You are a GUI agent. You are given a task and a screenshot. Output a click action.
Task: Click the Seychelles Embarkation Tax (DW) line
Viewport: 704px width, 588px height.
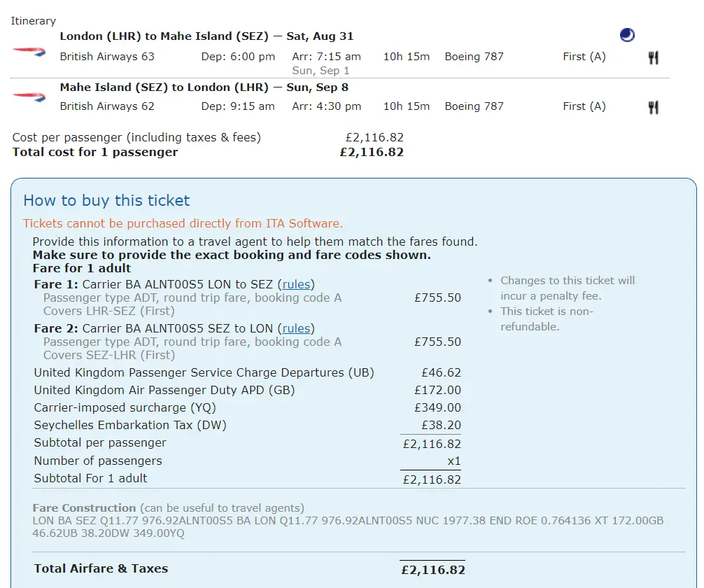click(130, 425)
